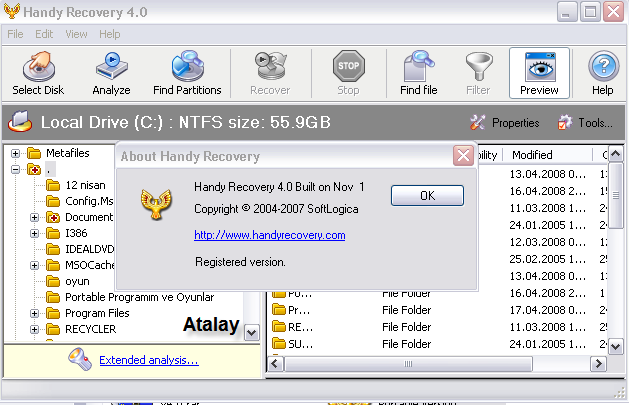Maximize the Handy Recovery window
The width and height of the screenshot is (629, 405).
point(590,12)
